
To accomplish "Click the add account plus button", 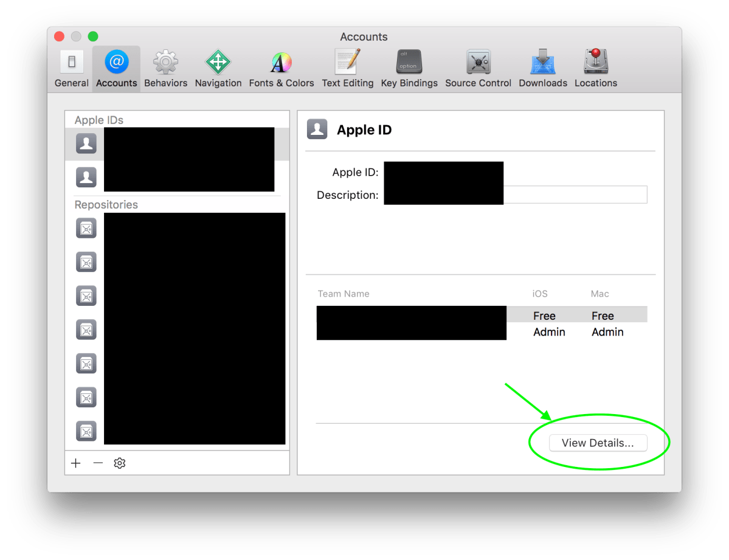I will pyautogui.click(x=76, y=463).
